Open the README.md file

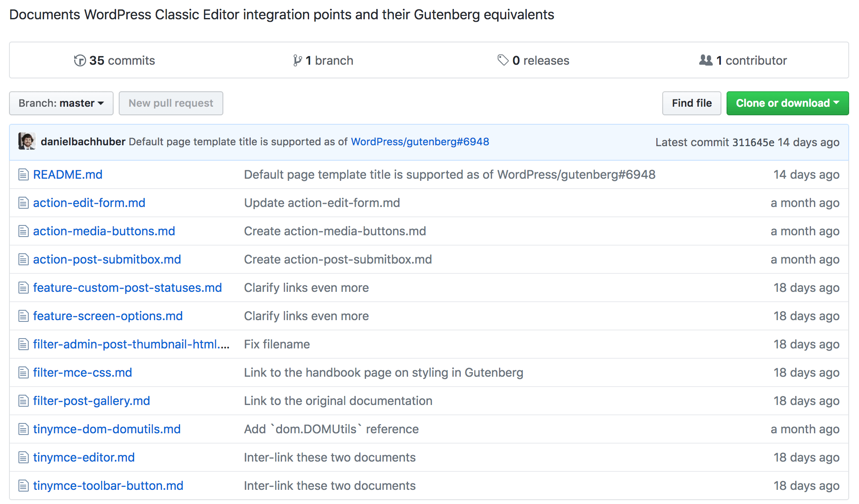click(x=68, y=174)
